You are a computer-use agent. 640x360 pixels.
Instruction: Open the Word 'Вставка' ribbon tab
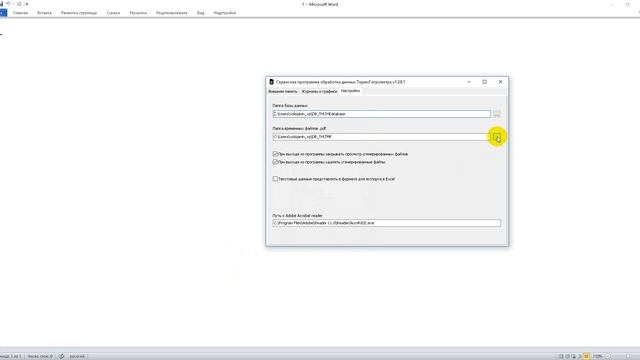click(x=44, y=13)
